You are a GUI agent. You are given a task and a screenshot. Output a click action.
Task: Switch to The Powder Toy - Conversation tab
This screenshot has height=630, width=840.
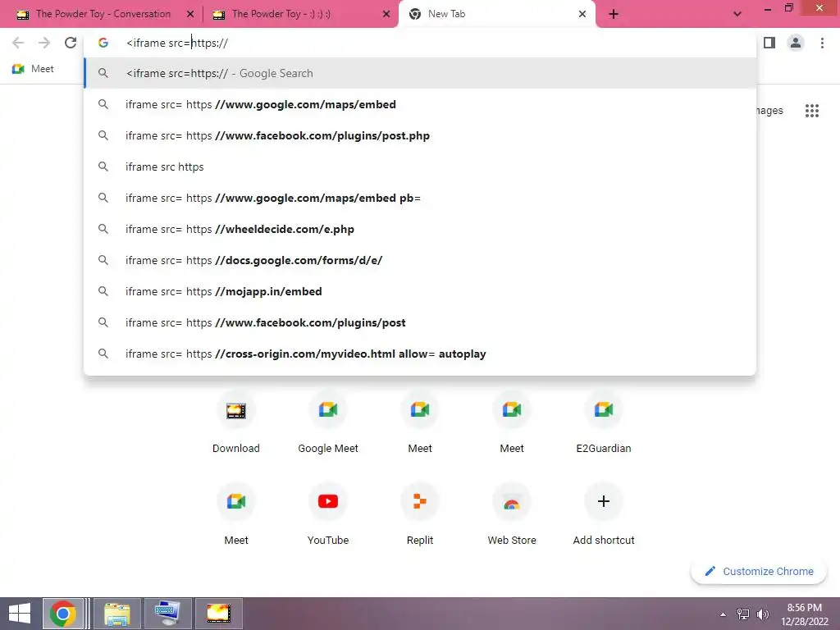tap(103, 14)
